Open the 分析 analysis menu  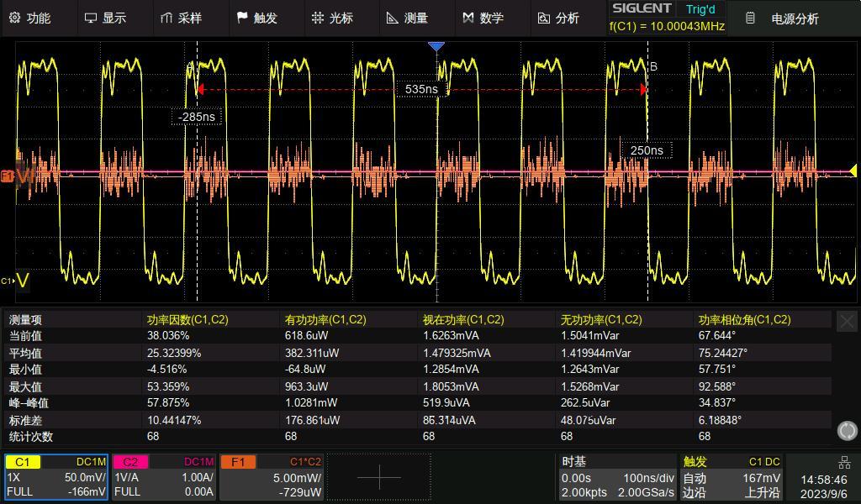pos(558,18)
